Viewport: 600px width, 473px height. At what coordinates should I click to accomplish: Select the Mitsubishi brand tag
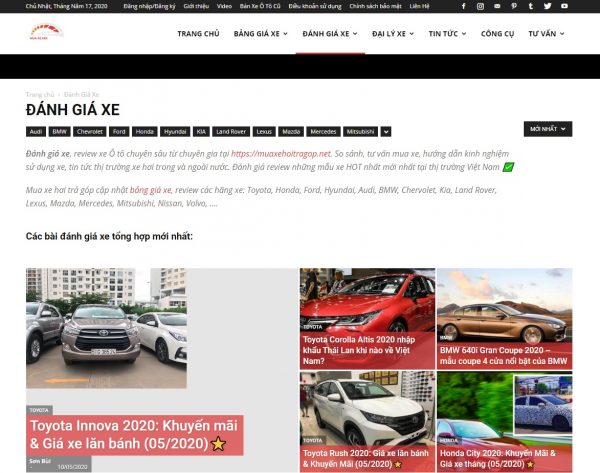point(359,131)
